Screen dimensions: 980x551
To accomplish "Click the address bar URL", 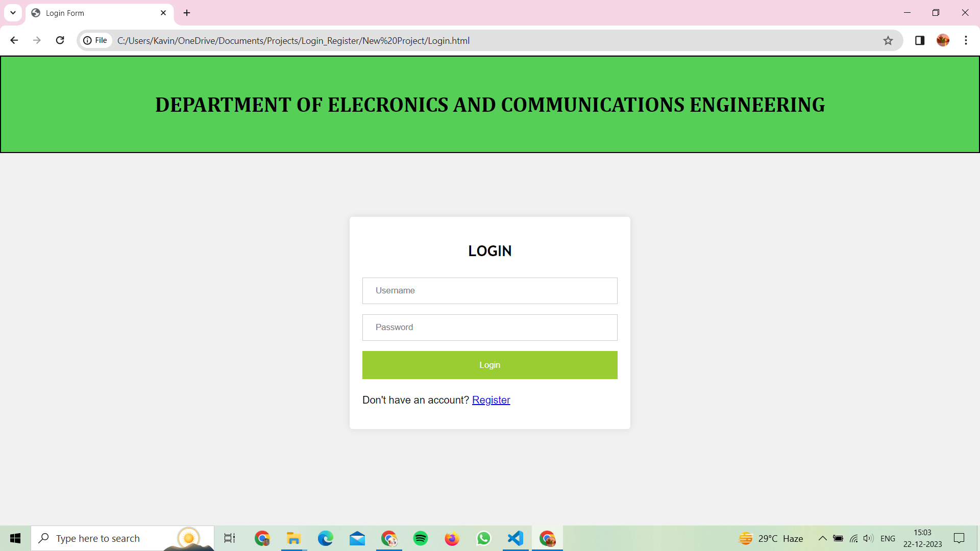I will [293, 40].
